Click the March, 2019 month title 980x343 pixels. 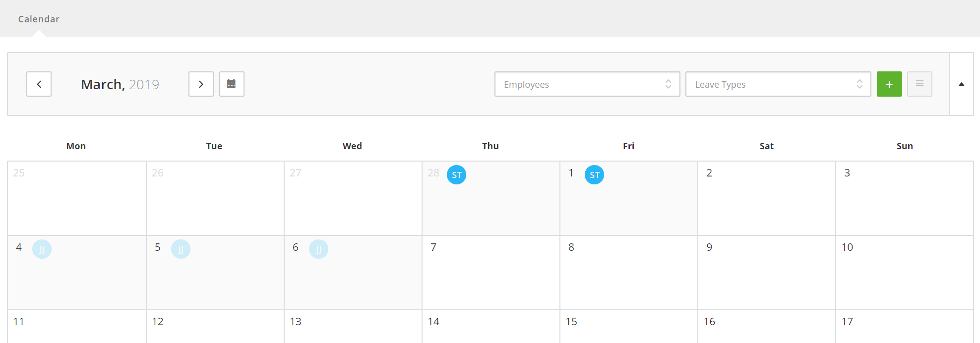pyautogui.click(x=120, y=84)
